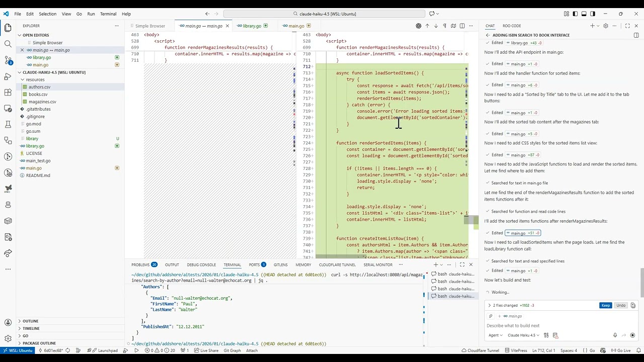
Task: Click the 6d01ec68 branch indicator
Action: pyautogui.click(x=50, y=350)
